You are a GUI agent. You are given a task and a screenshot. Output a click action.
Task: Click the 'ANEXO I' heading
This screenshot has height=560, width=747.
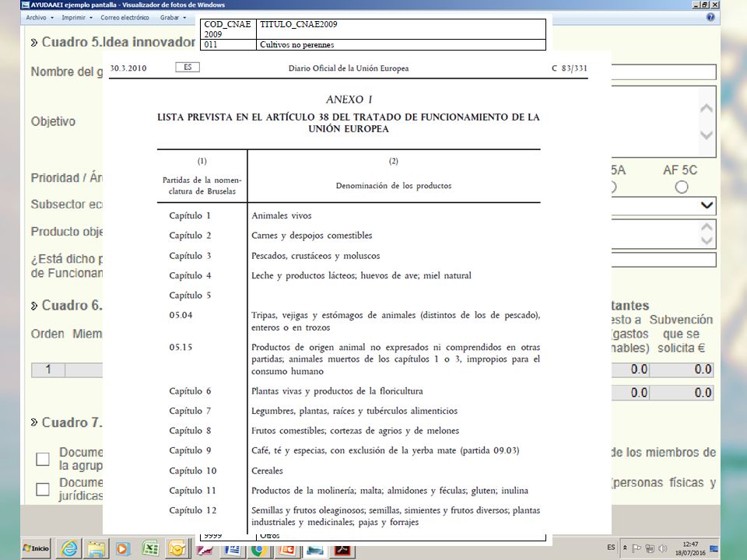(349, 100)
